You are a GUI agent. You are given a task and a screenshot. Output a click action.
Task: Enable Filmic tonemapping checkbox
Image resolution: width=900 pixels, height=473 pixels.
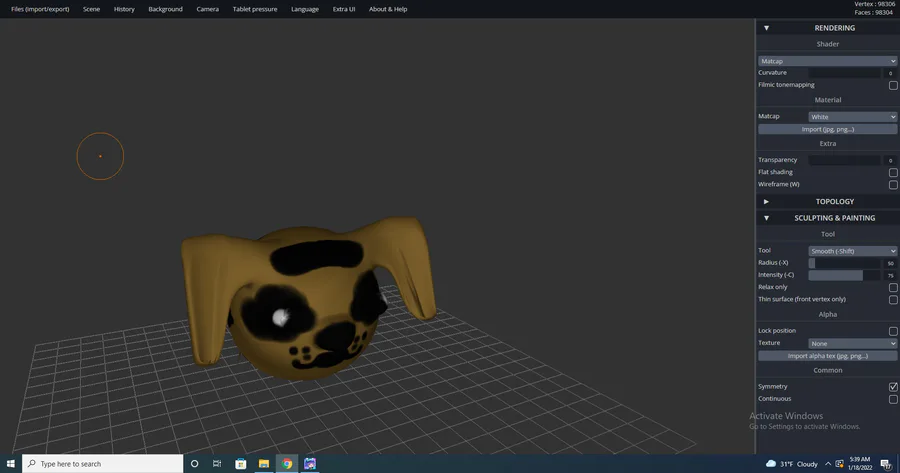[893, 85]
